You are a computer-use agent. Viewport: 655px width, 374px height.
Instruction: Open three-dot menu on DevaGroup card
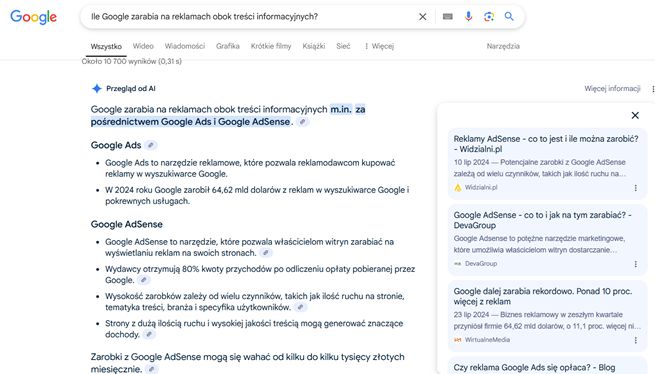click(x=635, y=264)
